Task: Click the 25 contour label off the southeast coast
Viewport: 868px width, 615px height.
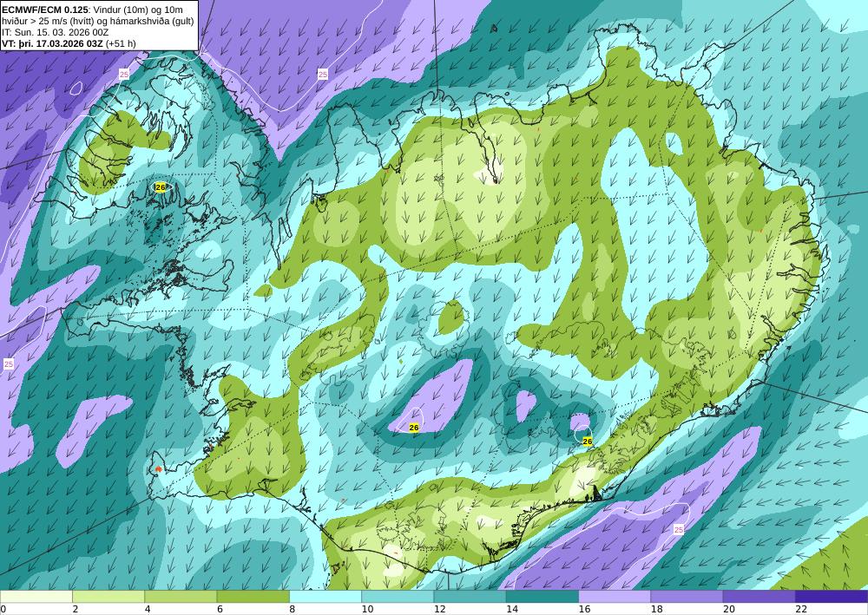Action: (679, 530)
